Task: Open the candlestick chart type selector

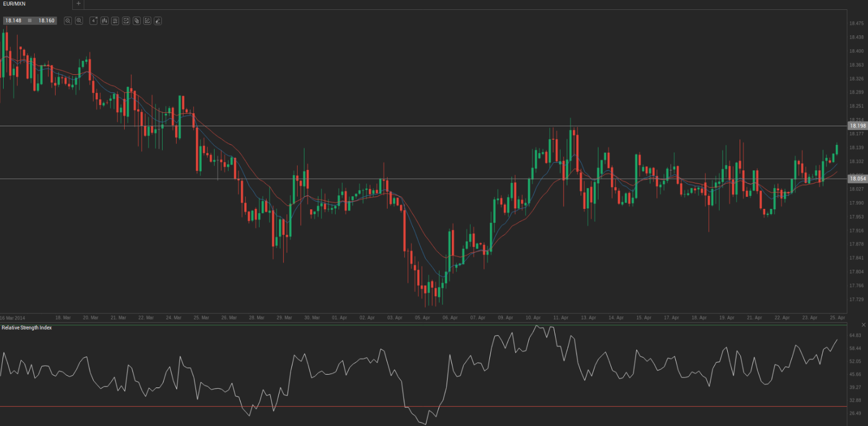Action: (104, 21)
